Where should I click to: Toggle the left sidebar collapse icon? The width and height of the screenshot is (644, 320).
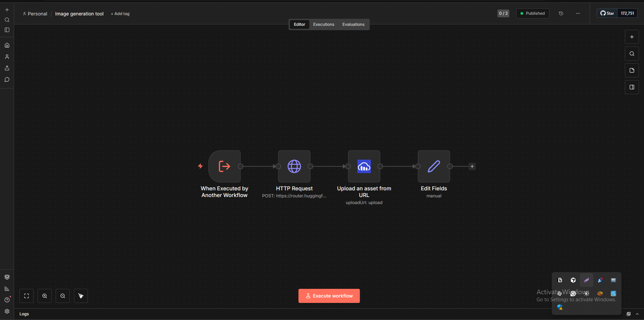point(7,30)
